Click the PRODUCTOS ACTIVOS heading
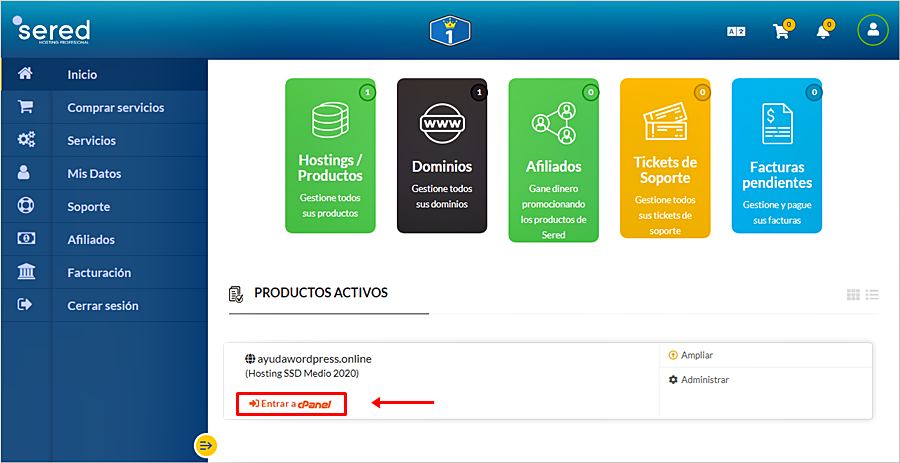Screen dimensions: 900x463 (x=321, y=293)
